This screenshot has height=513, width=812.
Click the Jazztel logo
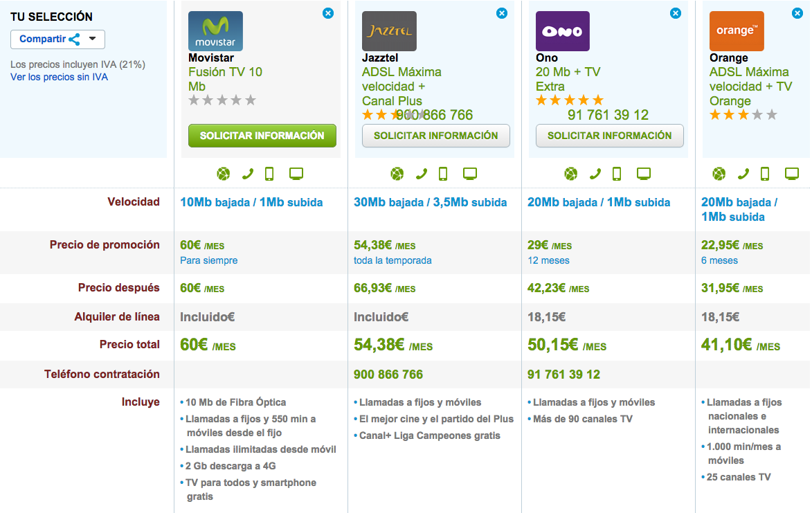point(388,31)
